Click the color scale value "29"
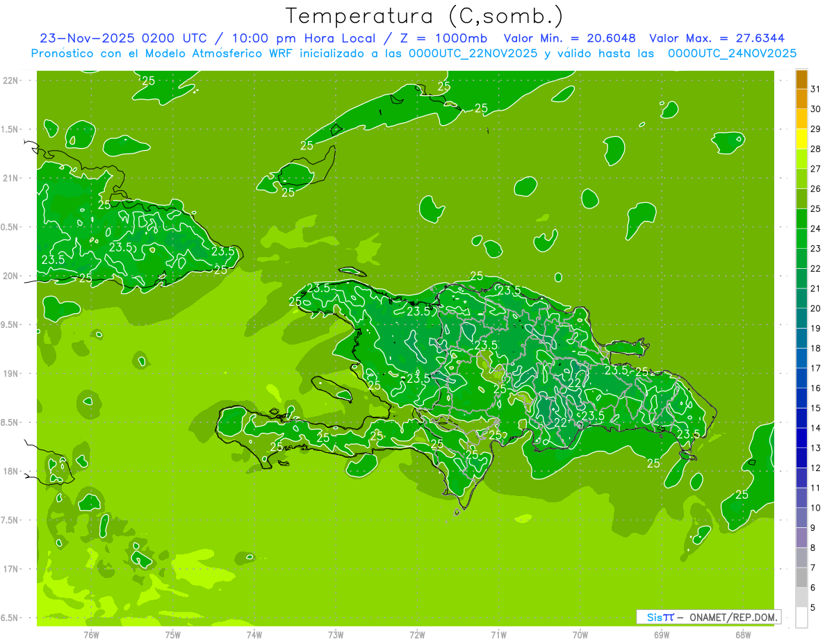Screen dimensions: 834x644 pos(815,129)
